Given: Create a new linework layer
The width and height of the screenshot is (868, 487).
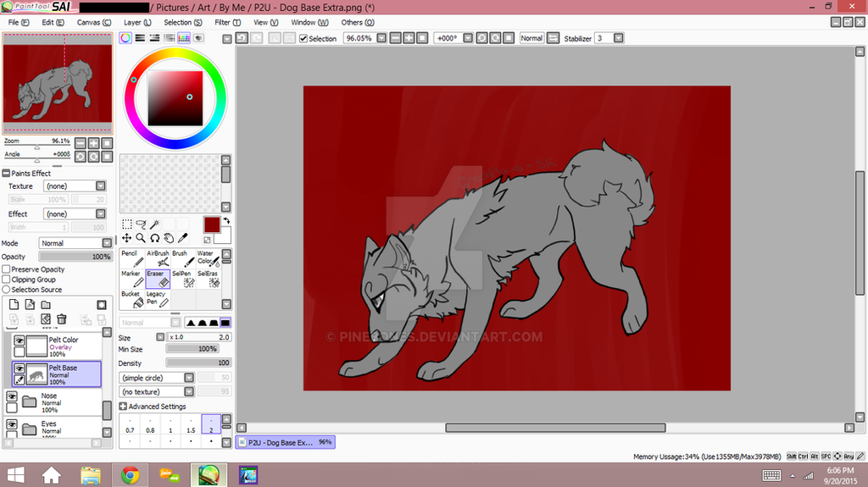Looking at the screenshot, I should click(30, 304).
